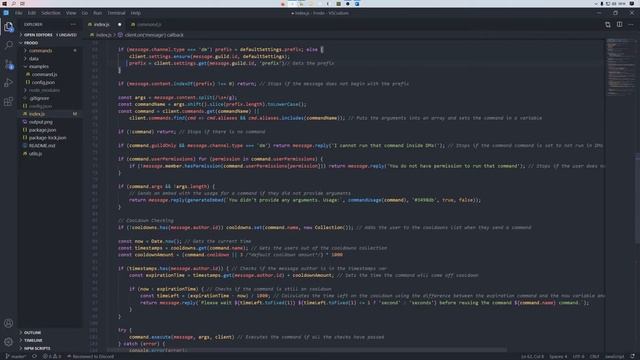Expand the Timeline section
Image resolution: width=640 pixels, height=360 pixels.
coord(50,340)
